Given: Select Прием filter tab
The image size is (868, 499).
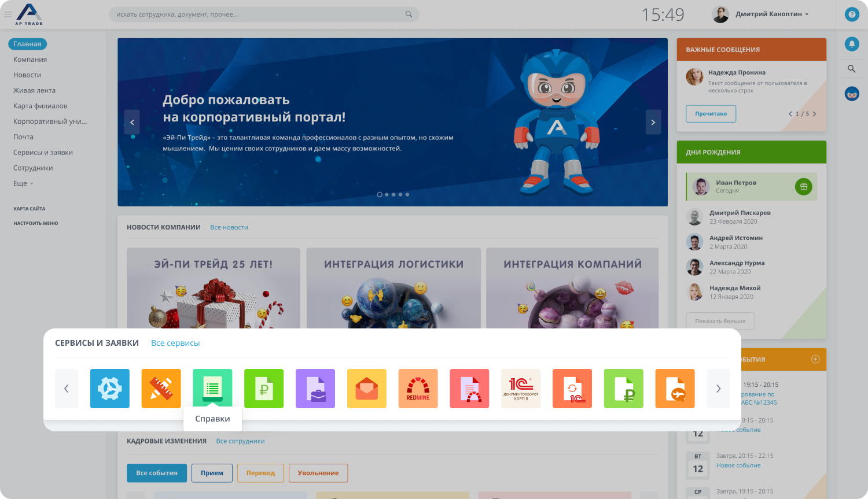Looking at the screenshot, I should pyautogui.click(x=212, y=473).
